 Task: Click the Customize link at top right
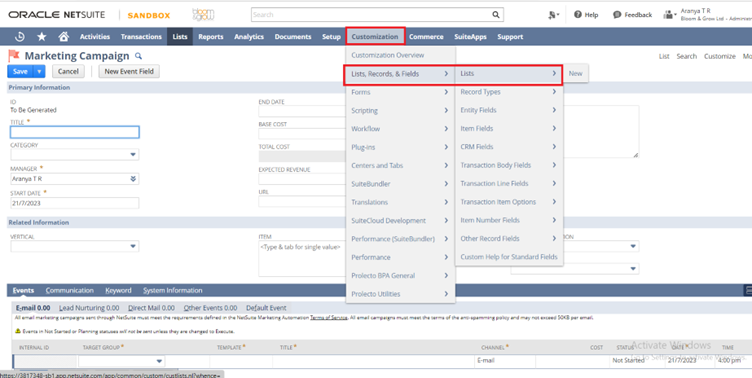click(x=719, y=56)
